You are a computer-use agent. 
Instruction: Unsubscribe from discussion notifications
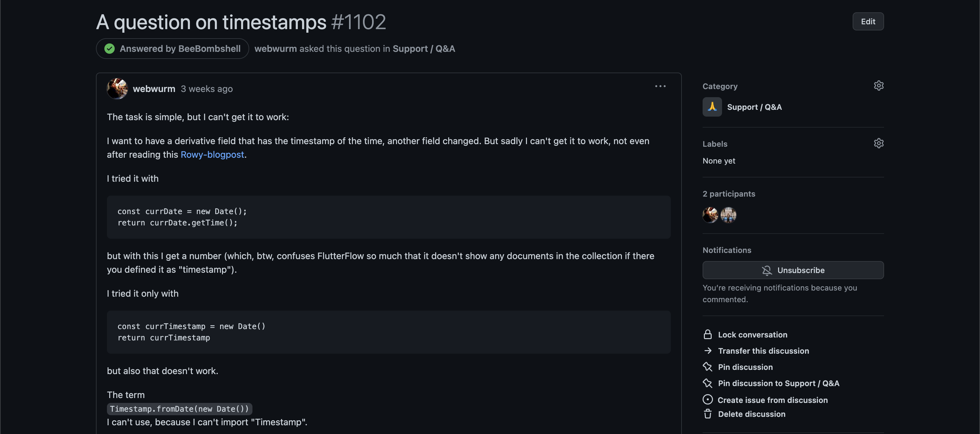[x=793, y=270]
